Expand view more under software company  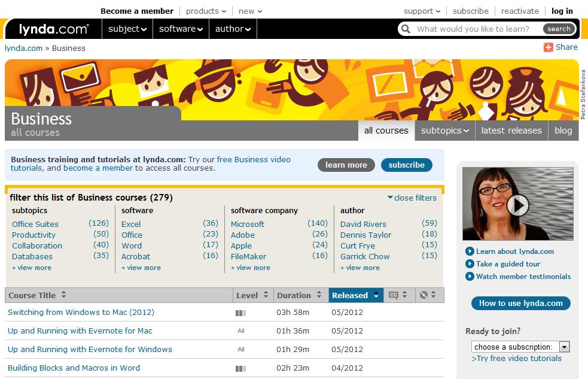[251, 268]
